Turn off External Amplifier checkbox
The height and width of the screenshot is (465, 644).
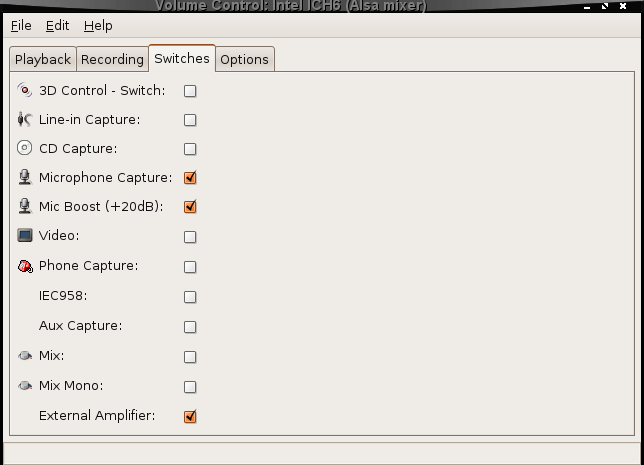(190, 416)
